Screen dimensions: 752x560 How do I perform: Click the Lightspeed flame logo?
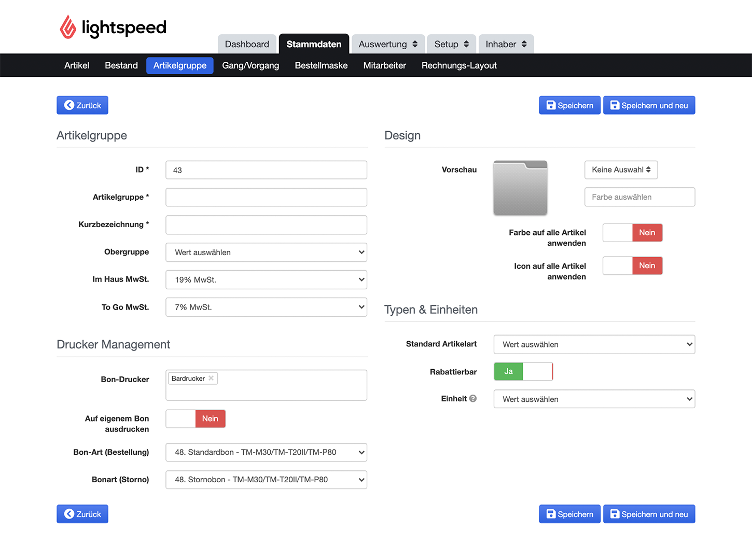68,27
